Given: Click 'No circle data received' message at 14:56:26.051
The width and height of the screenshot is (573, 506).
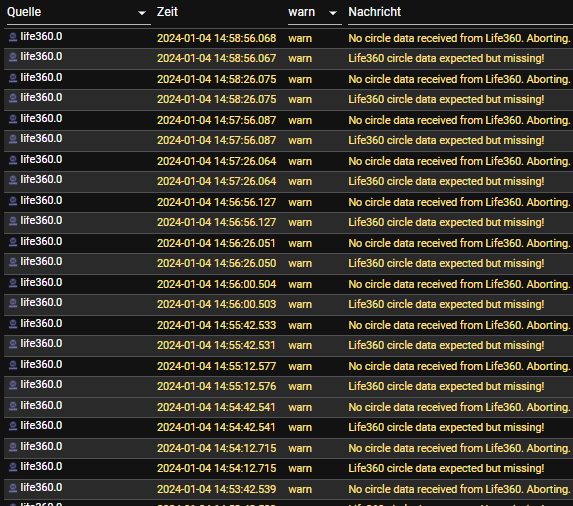Looking at the screenshot, I should [x=459, y=243].
